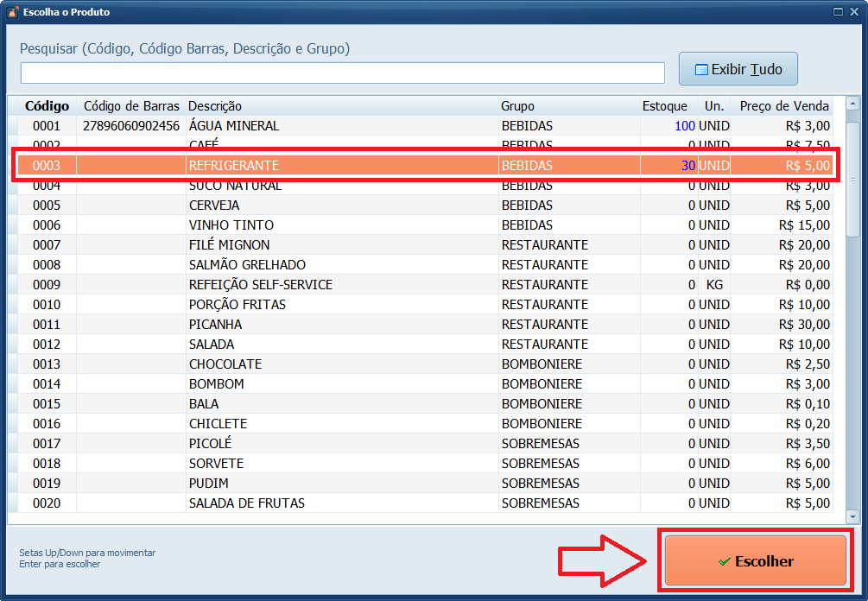Sort by the Código column header
The image size is (868, 601).
(x=47, y=106)
